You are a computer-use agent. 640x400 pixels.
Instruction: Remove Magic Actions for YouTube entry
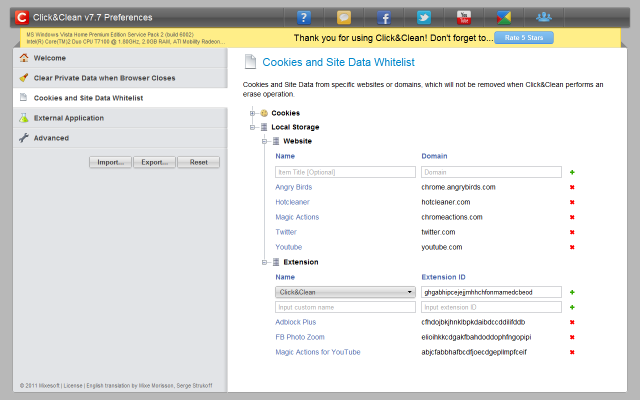(x=572, y=352)
